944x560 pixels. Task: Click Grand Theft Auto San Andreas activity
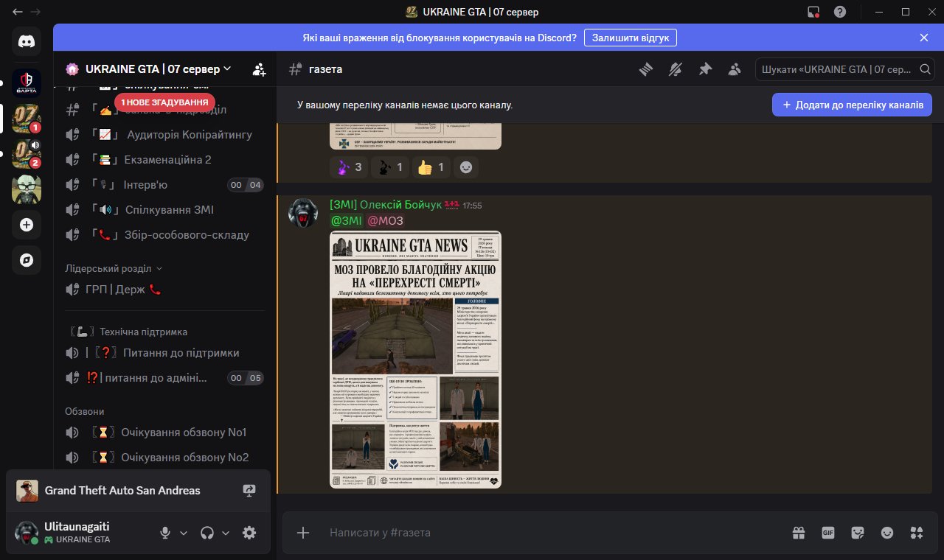[122, 491]
